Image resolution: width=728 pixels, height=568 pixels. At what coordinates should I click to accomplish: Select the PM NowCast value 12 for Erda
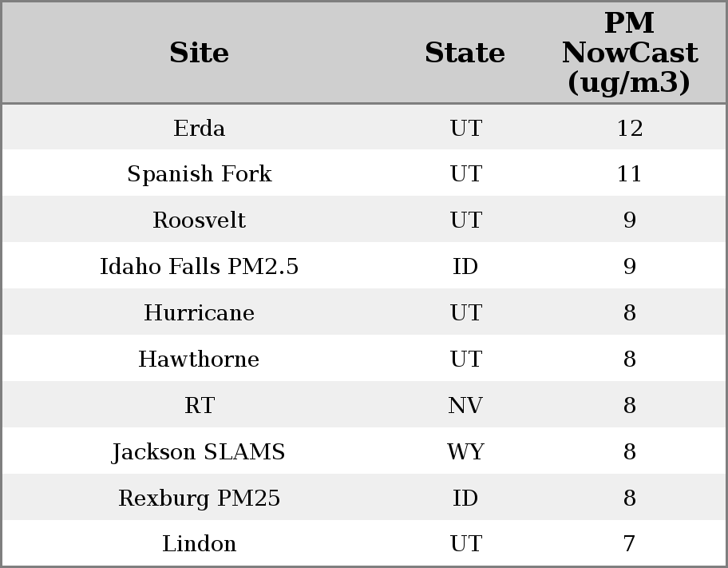[629, 128]
